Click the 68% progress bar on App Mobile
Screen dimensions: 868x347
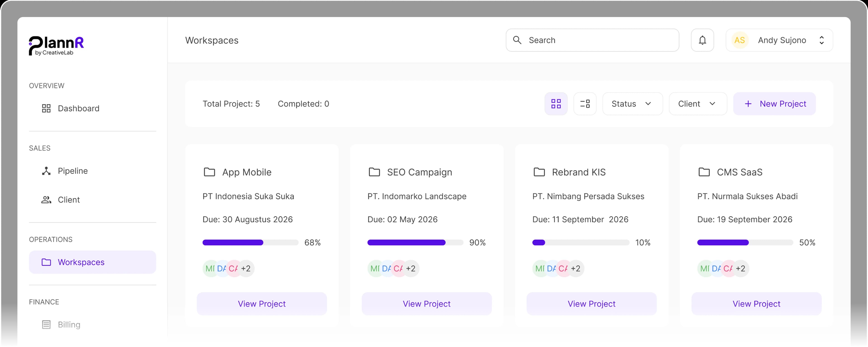point(250,243)
